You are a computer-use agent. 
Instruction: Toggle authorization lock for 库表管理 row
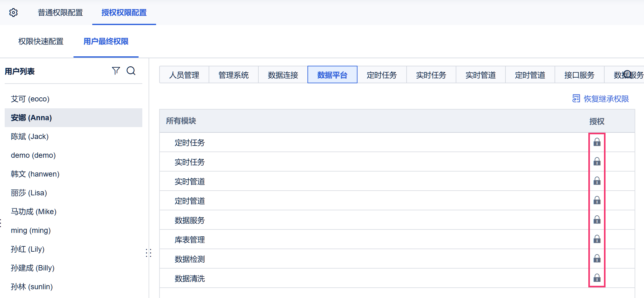(597, 239)
